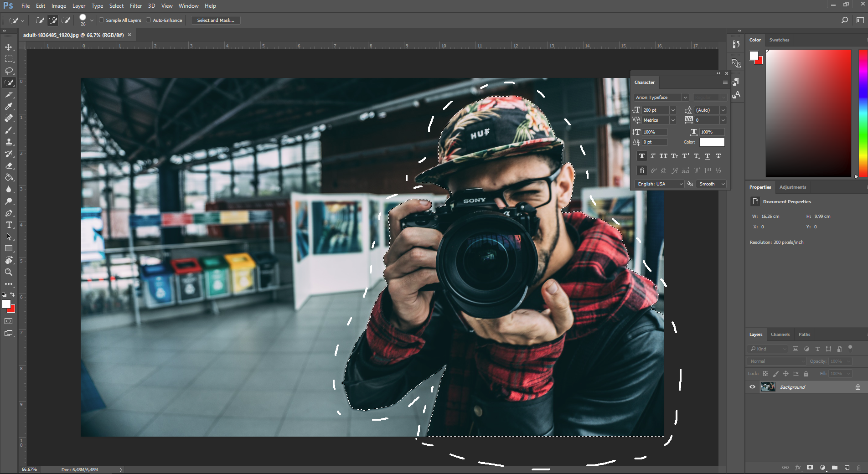Reset default foreground and background colors
Viewport: 868px width, 474px height.
point(4,295)
